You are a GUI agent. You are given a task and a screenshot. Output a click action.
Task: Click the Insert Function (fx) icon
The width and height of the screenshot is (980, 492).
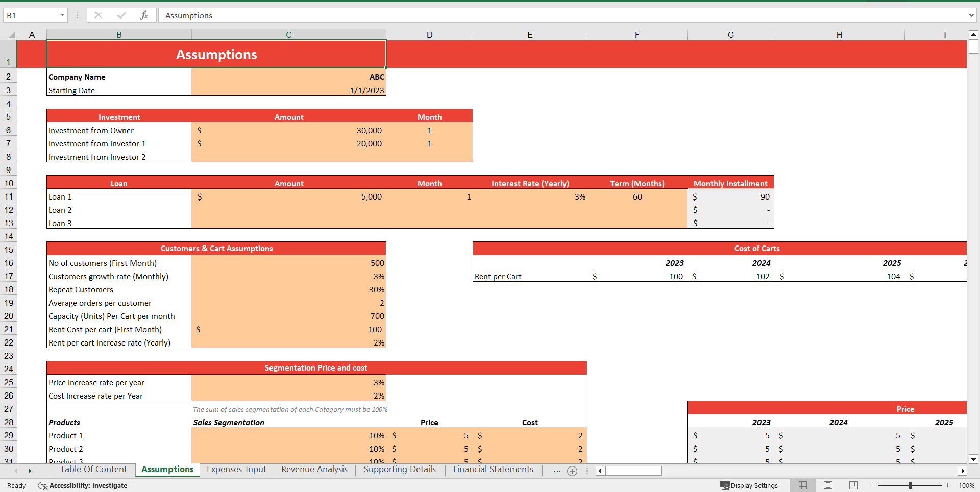tap(144, 15)
